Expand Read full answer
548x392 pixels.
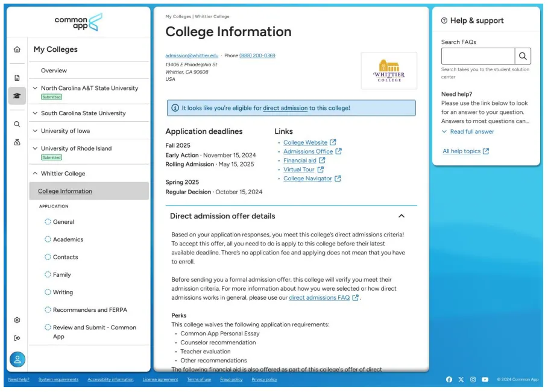coord(468,131)
